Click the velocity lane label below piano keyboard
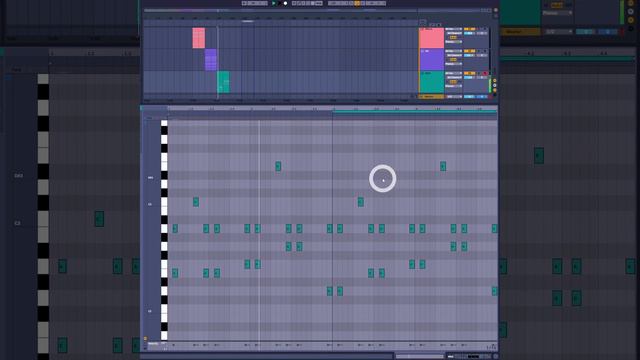Image resolution: width=640 pixels, height=360 pixels. [x=153, y=344]
